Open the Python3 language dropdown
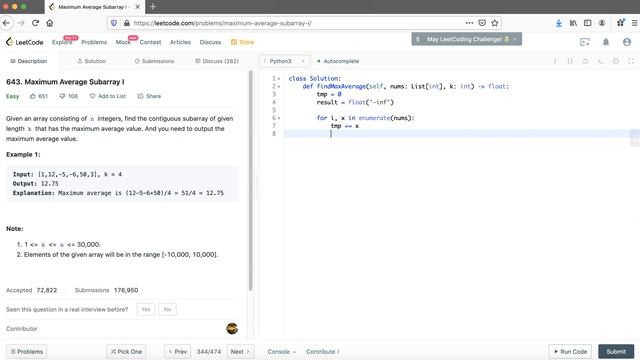Viewport: 640px width, 360px height. pos(284,61)
